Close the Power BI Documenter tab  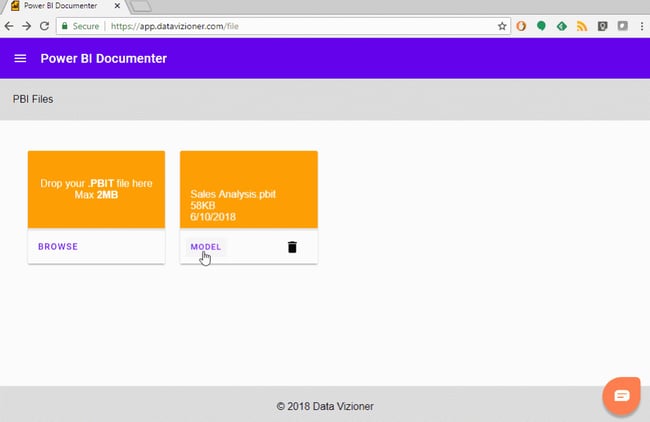pyautogui.click(x=117, y=6)
